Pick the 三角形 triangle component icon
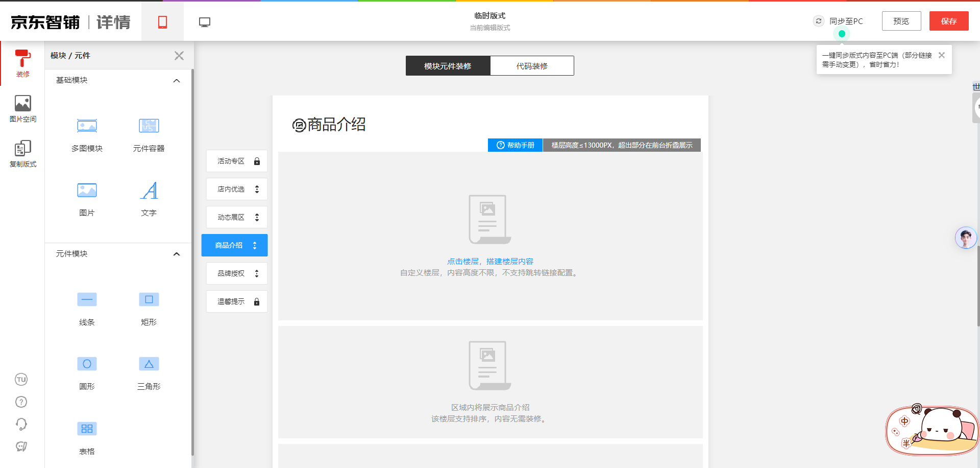980x468 pixels. [x=149, y=364]
